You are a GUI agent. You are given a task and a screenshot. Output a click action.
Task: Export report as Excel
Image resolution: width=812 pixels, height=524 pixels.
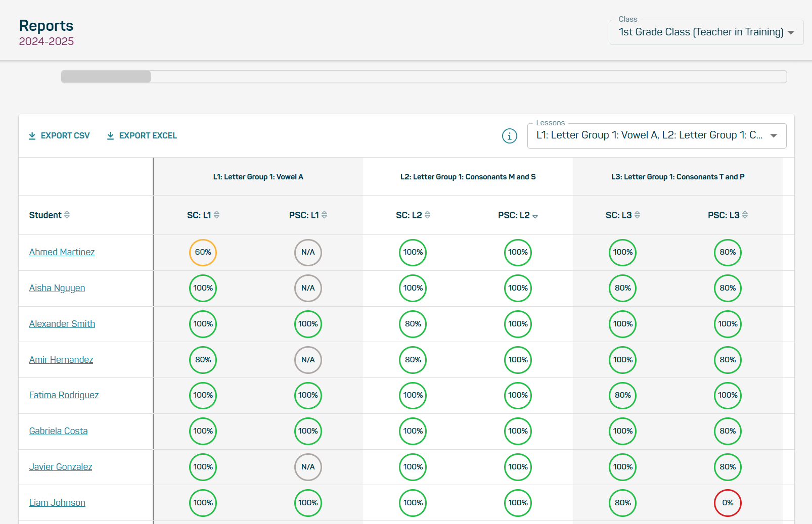(x=142, y=136)
